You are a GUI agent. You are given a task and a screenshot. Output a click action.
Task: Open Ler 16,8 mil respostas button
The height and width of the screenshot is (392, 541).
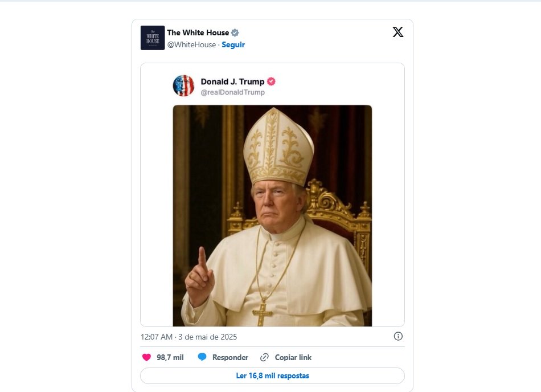point(272,375)
